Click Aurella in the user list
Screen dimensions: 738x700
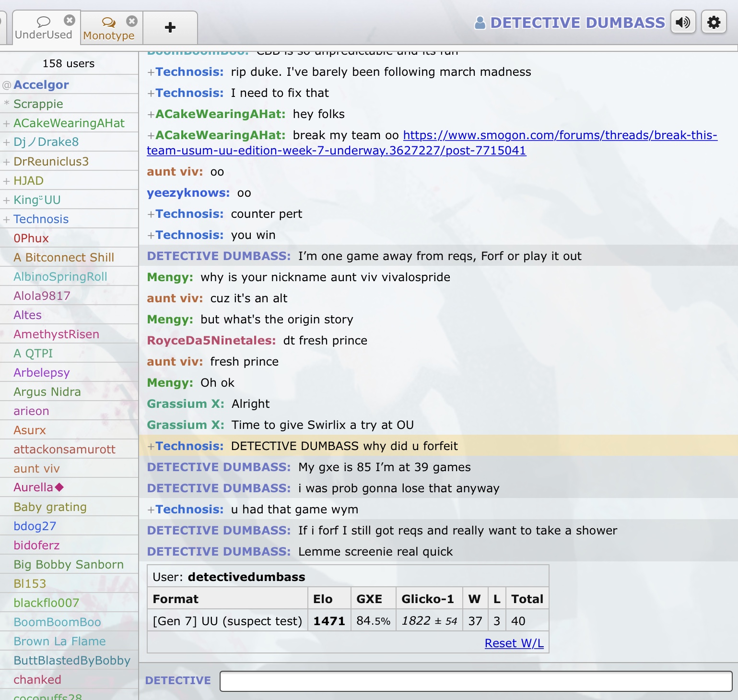(x=34, y=487)
